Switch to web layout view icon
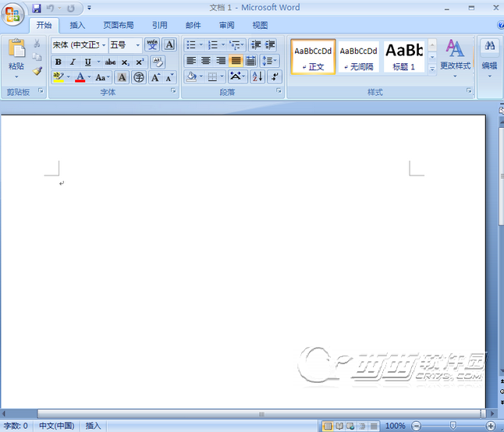The width and height of the screenshot is (504, 432). coord(350,427)
